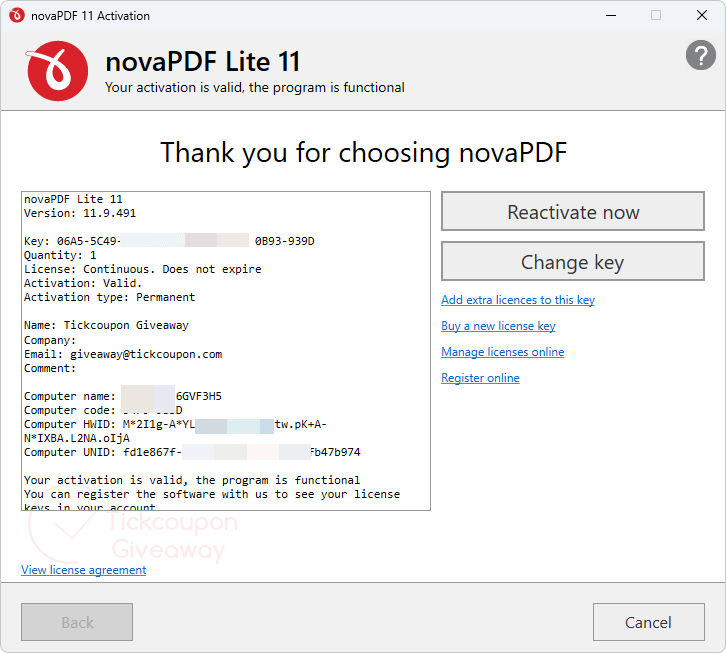The image size is (726, 653).
Task: Click Activation type: Permanent line
Action: point(109,297)
